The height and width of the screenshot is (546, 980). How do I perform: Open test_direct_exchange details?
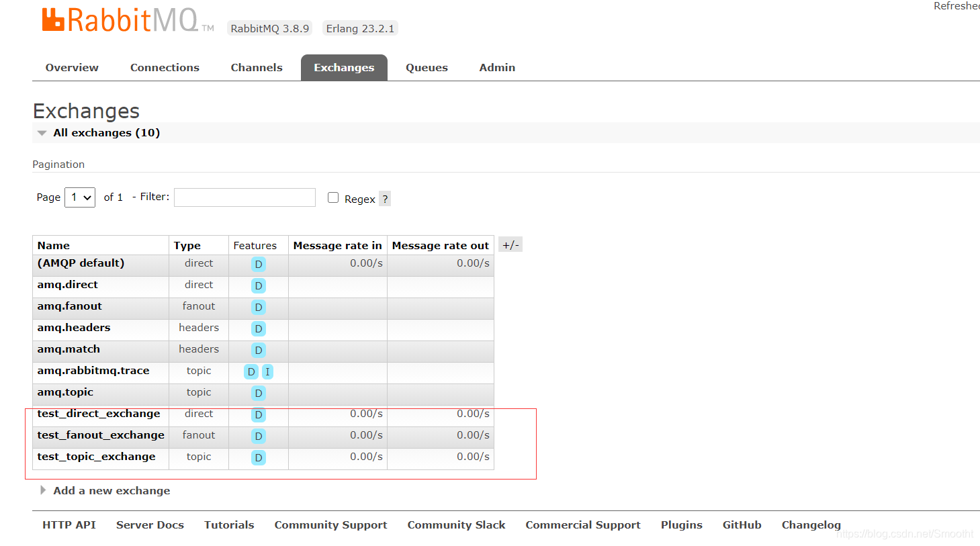pos(99,414)
